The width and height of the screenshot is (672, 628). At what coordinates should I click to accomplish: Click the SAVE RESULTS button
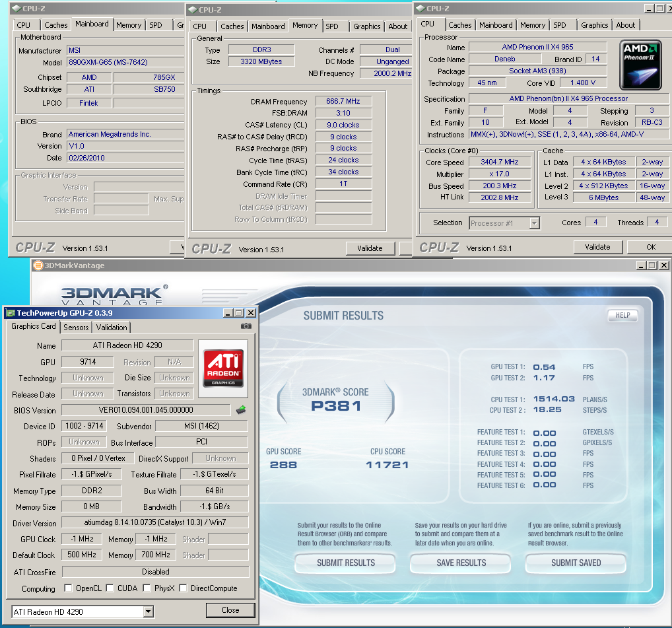(461, 563)
